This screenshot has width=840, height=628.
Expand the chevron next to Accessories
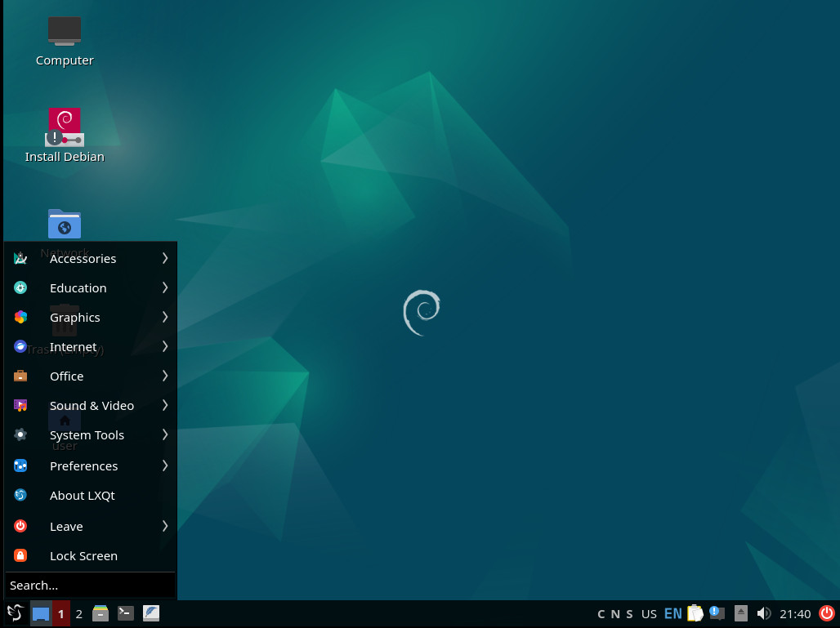click(x=165, y=259)
